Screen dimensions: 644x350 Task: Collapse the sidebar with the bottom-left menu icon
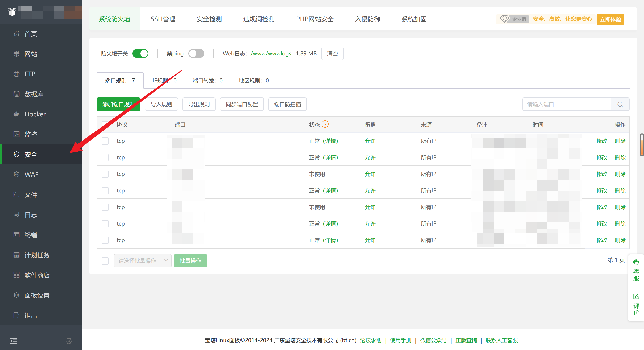[x=13, y=341]
